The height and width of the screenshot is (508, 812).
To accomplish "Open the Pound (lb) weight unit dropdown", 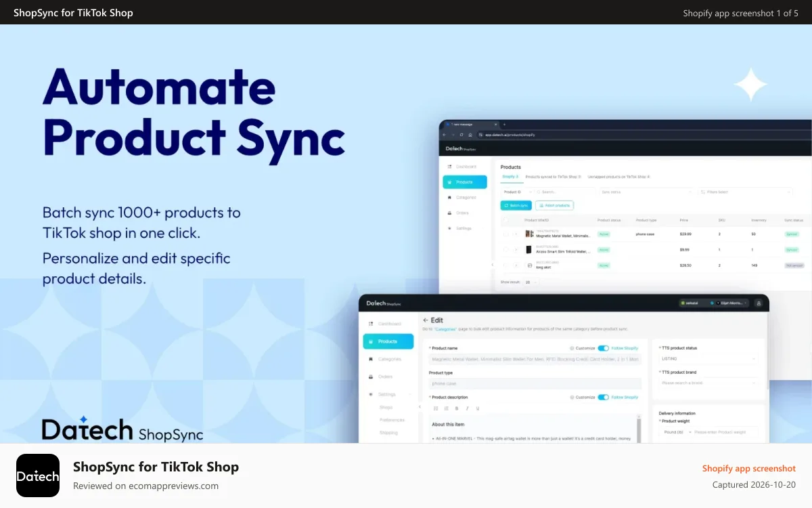I will 677,432.
